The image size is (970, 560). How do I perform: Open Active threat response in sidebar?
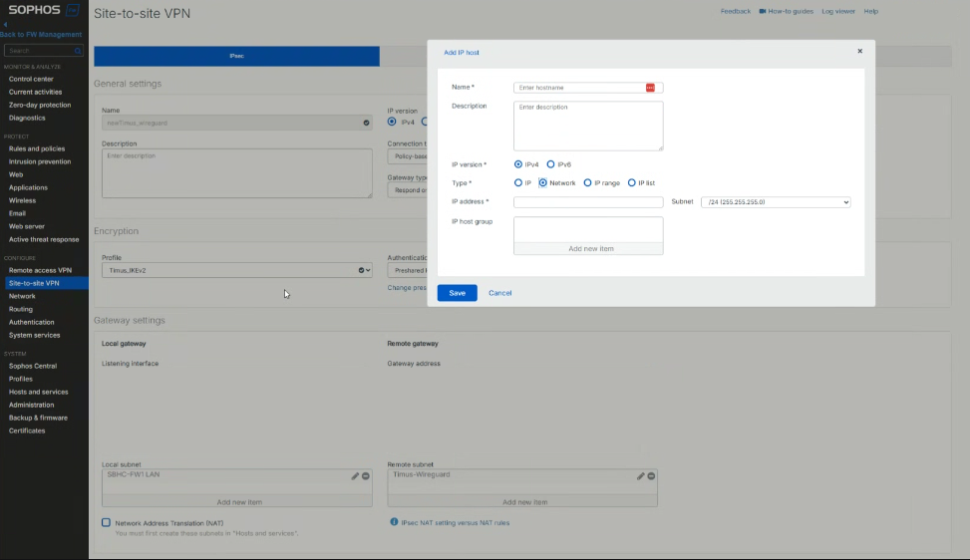(44, 240)
